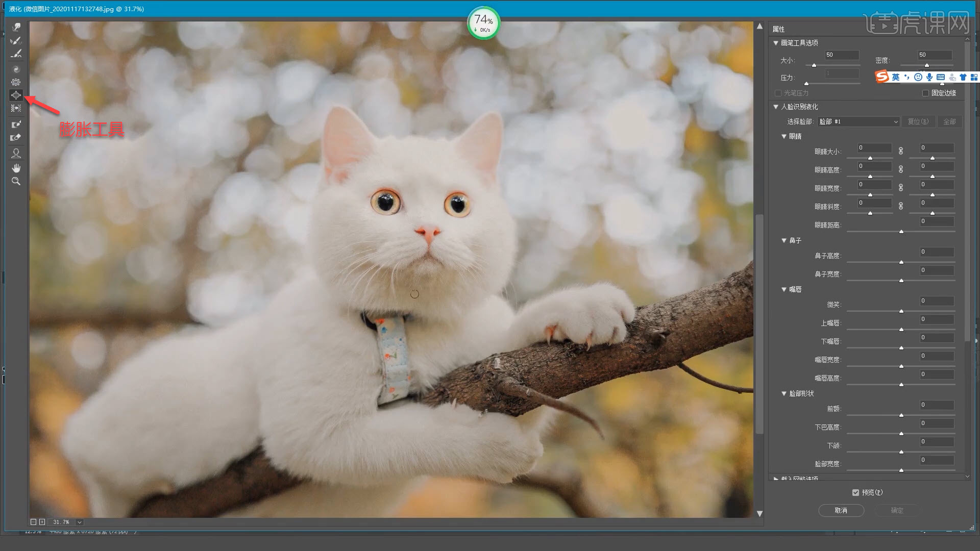Collapse the 人脸识别液化 section
This screenshot has height=551, width=980.
pyautogui.click(x=776, y=107)
